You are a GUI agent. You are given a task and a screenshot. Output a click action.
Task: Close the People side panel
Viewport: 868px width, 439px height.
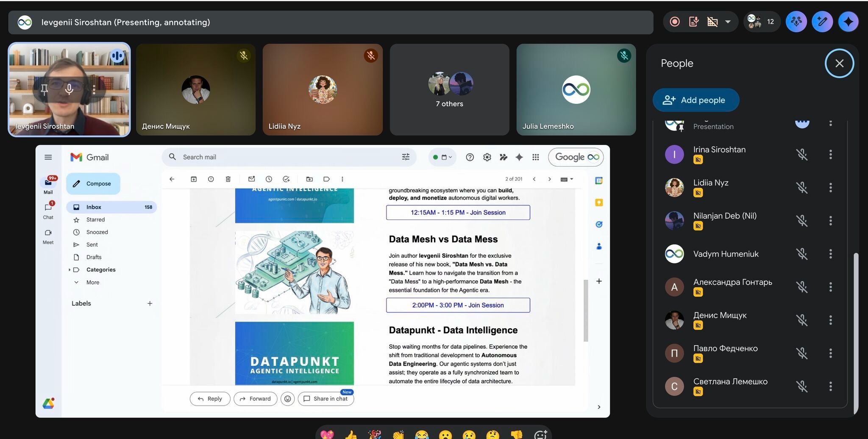[839, 64]
